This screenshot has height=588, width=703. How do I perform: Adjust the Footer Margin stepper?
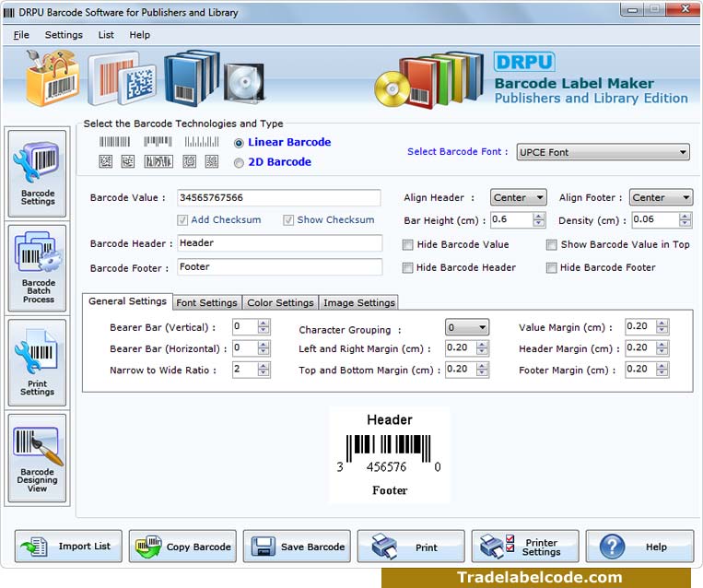coord(662,370)
